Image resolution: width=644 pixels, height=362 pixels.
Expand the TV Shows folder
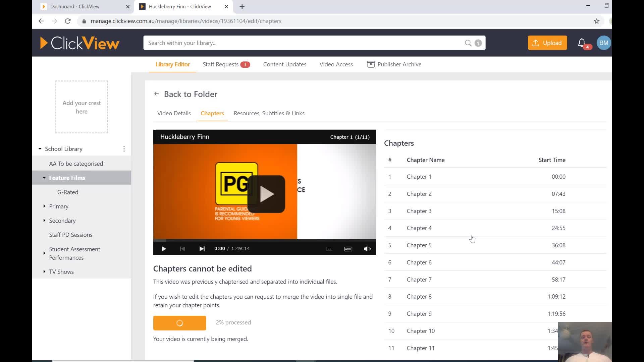44,271
